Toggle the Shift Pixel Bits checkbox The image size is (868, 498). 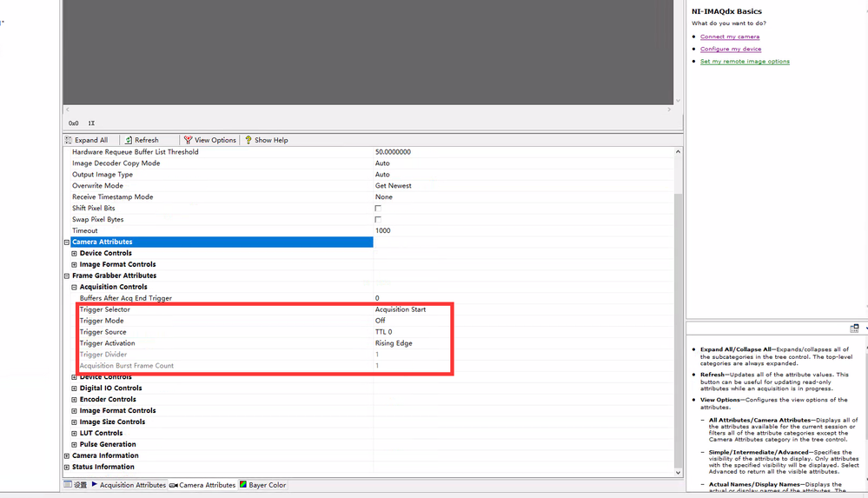(378, 209)
